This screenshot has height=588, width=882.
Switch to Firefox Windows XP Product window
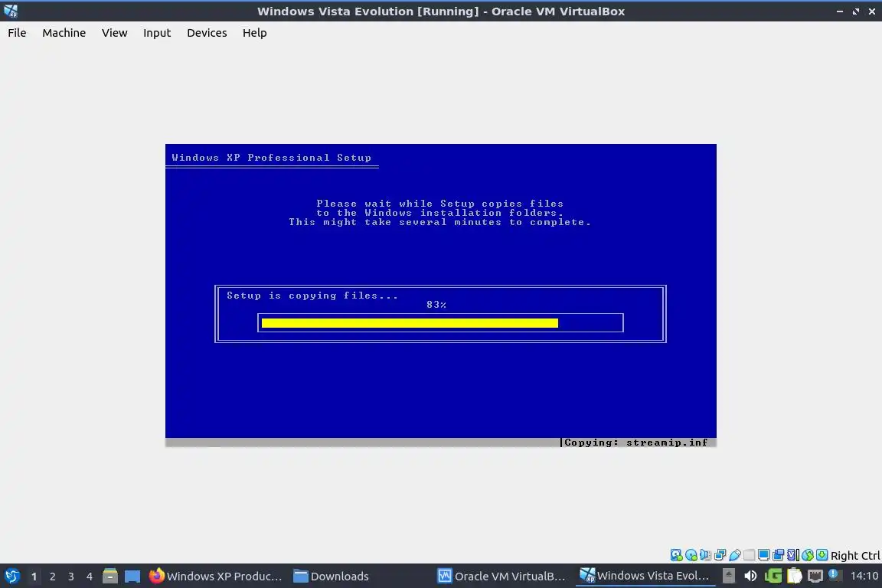click(x=215, y=577)
